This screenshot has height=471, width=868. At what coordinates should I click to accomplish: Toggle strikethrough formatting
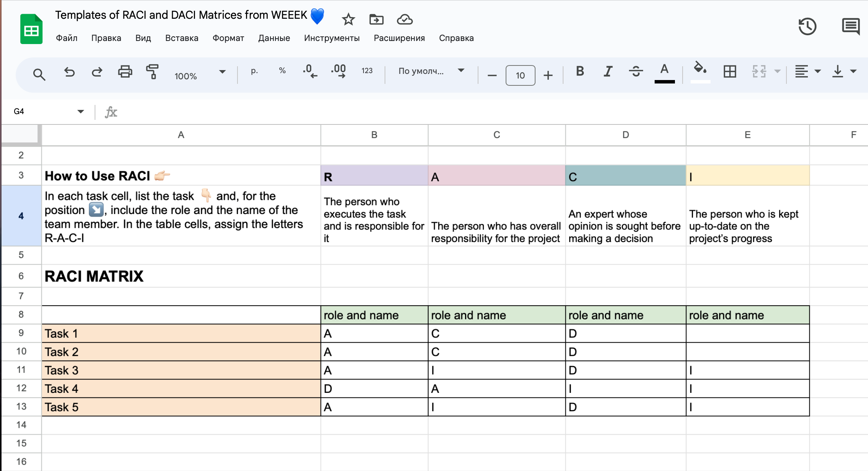[x=636, y=71]
